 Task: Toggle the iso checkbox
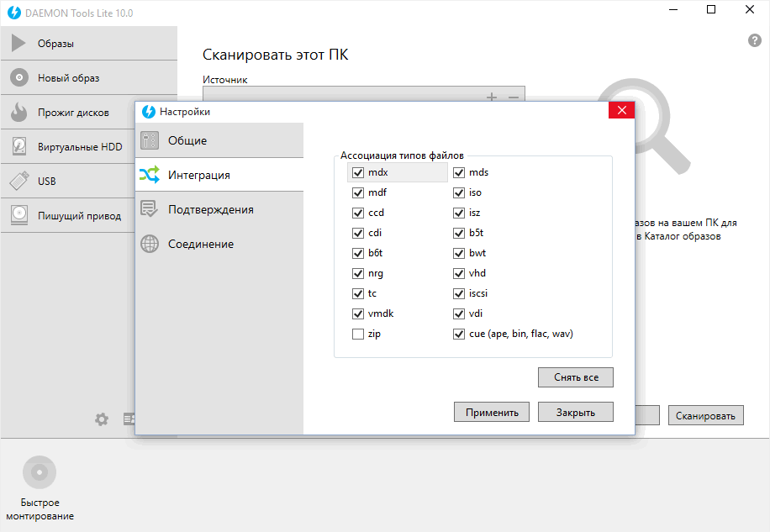pyautogui.click(x=459, y=192)
